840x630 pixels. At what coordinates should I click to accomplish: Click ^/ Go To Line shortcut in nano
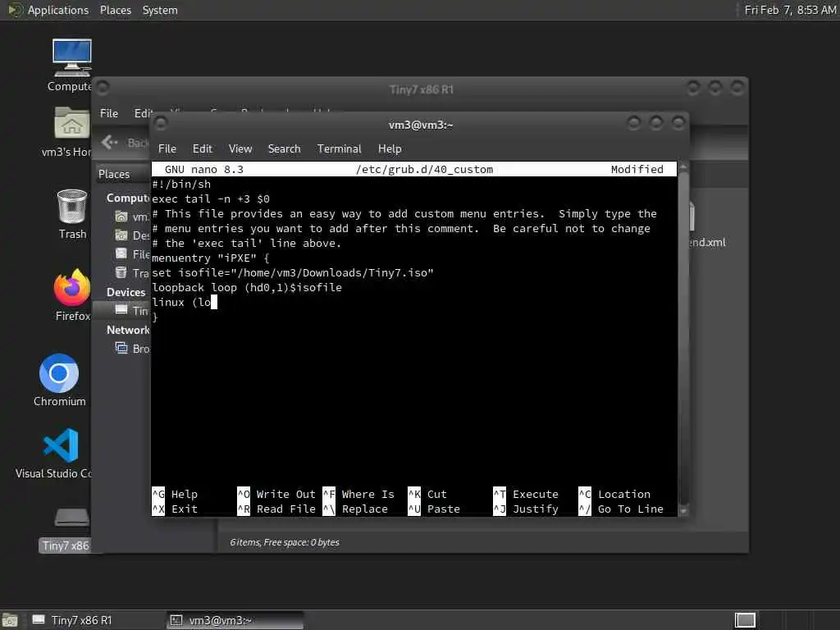tap(622, 509)
